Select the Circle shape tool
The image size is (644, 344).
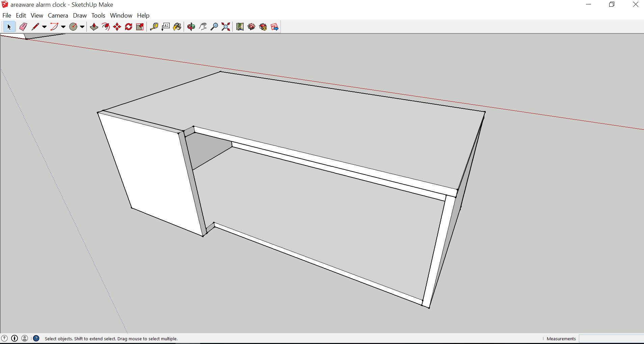pyautogui.click(x=73, y=27)
